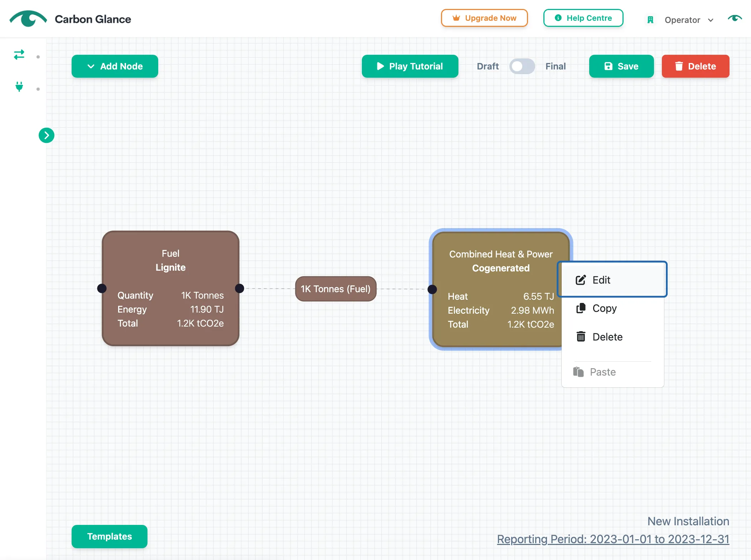This screenshot has width=751, height=560.
Task: Choose Delete from the context menu
Action: 612,337
